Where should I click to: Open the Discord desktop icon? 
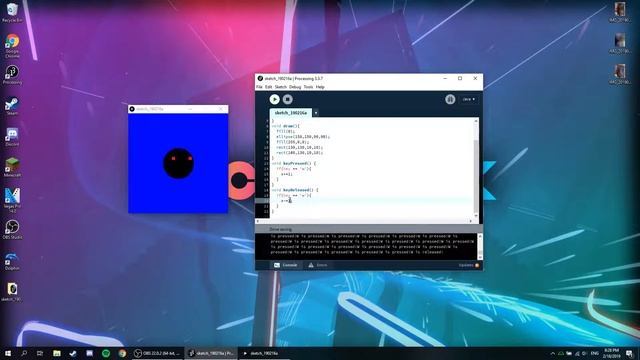pyautogui.click(x=12, y=137)
